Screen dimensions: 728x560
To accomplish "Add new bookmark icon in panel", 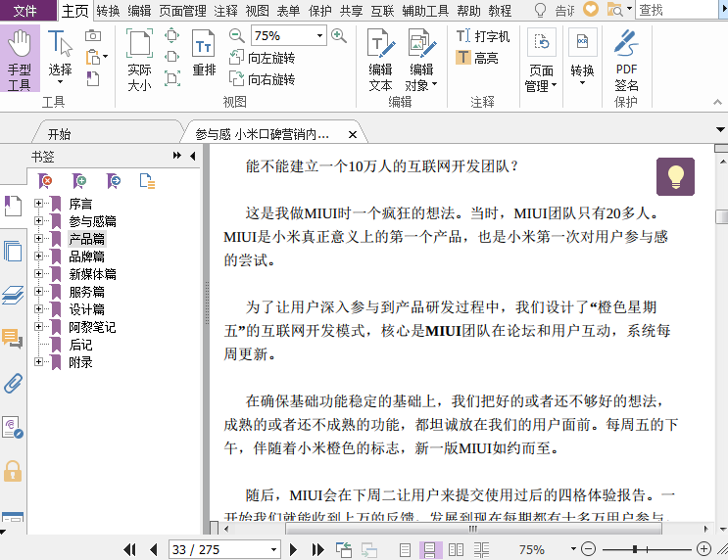I will (x=79, y=181).
